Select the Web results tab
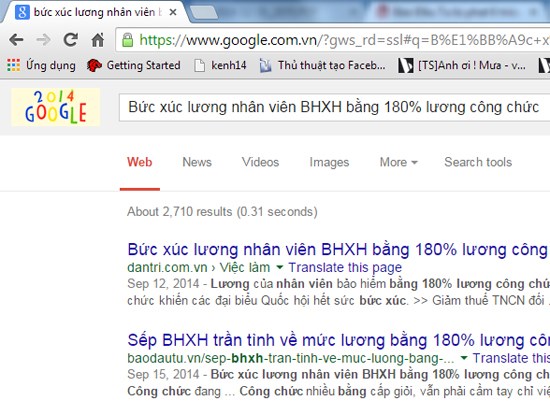The height and width of the screenshot is (415, 550). 140,162
